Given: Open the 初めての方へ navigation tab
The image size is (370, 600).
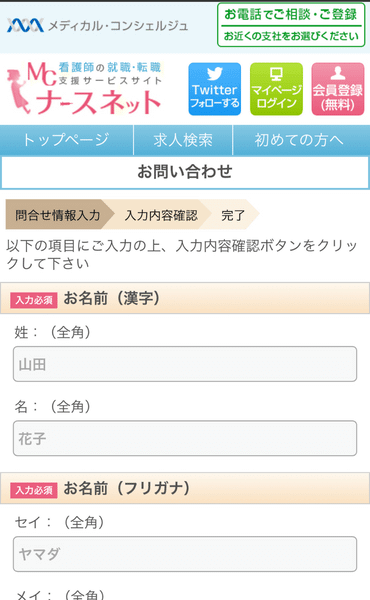Looking at the screenshot, I should [x=301, y=140].
